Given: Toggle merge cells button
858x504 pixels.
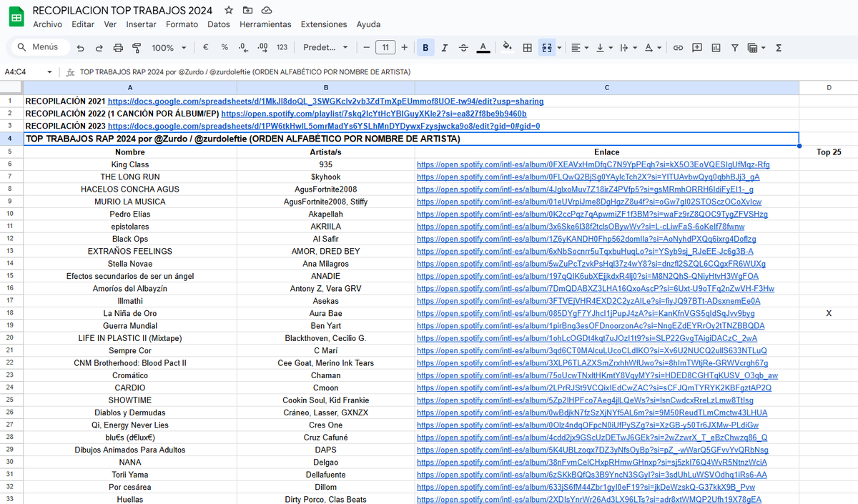Looking at the screenshot, I should [546, 48].
